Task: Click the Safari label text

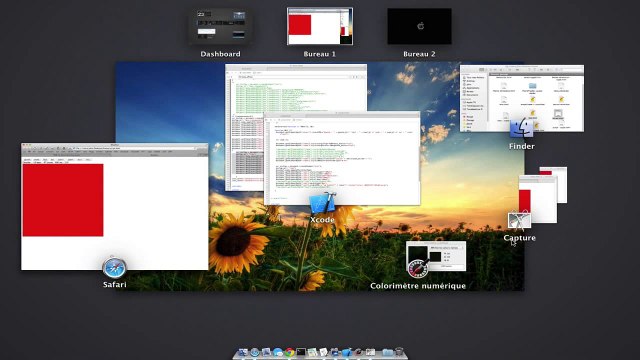Action: click(x=115, y=284)
